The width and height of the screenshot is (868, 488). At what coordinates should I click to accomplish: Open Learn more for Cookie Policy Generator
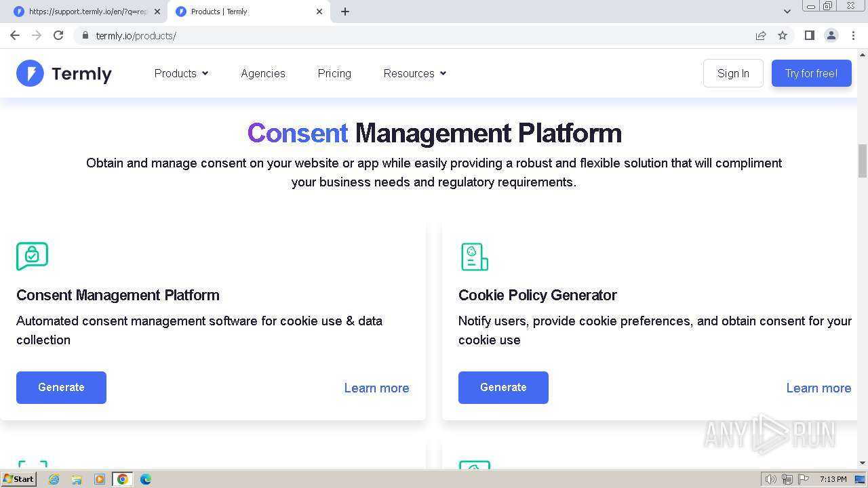[x=818, y=388]
